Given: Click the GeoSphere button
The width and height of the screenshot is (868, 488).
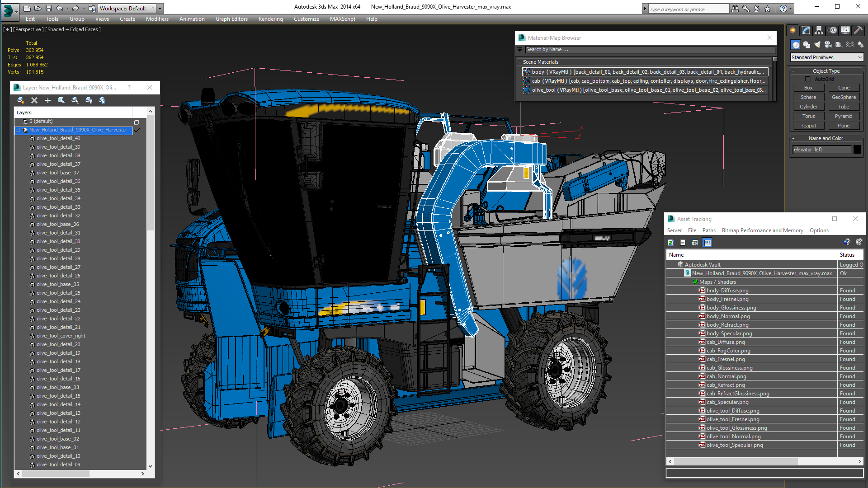Looking at the screenshot, I should (844, 97).
